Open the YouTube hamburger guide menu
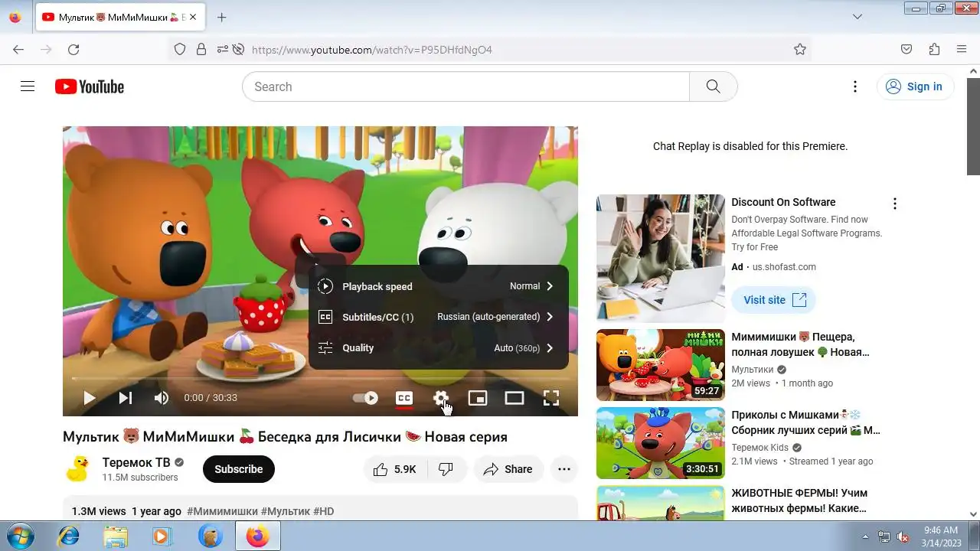 (x=28, y=86)
